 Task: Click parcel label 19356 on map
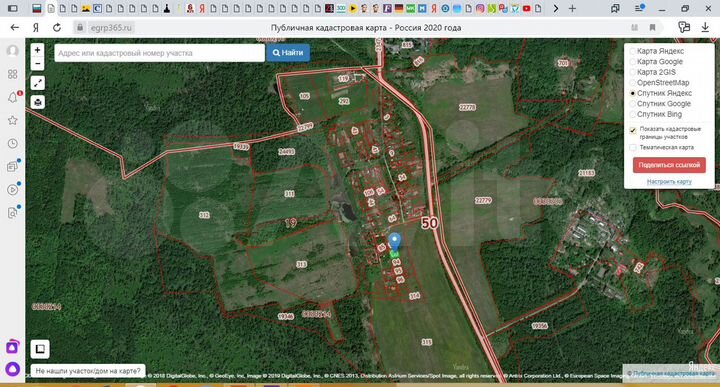pos(540,325)
